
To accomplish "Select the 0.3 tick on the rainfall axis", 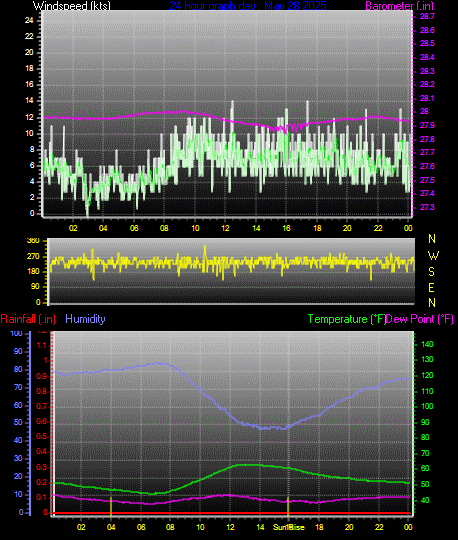I will click(x=42, y=467).
